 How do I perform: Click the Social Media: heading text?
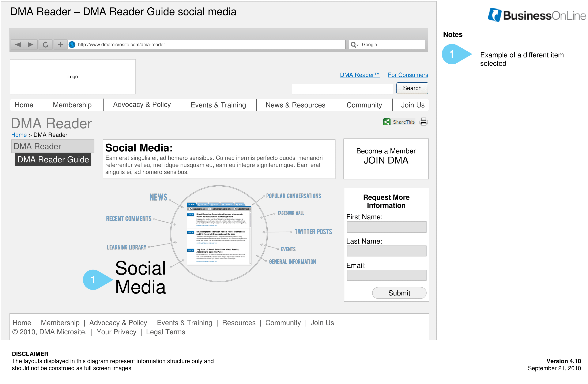[139, 148]
